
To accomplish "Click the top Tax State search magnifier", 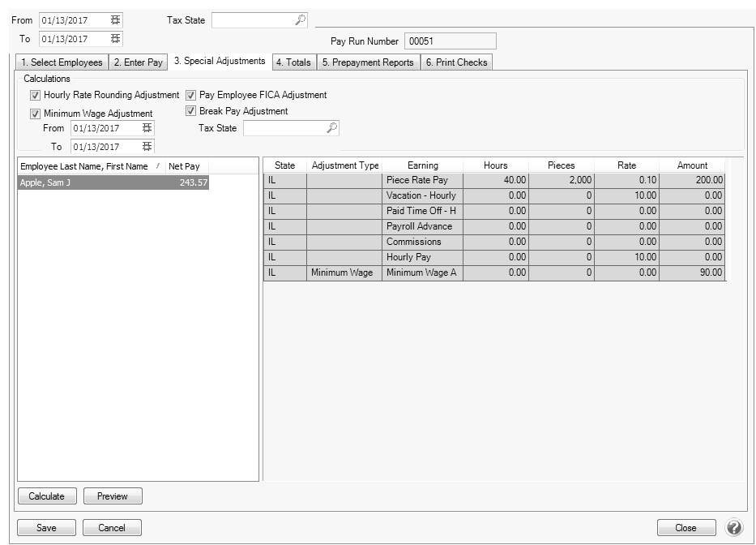I will 300,20.
